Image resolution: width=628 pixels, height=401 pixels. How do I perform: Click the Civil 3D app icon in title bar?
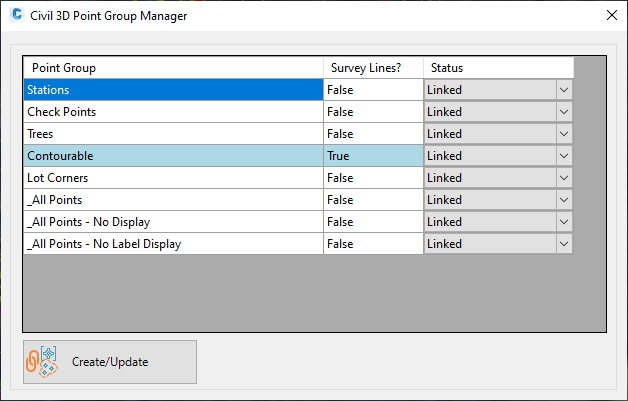pos(17,15)
